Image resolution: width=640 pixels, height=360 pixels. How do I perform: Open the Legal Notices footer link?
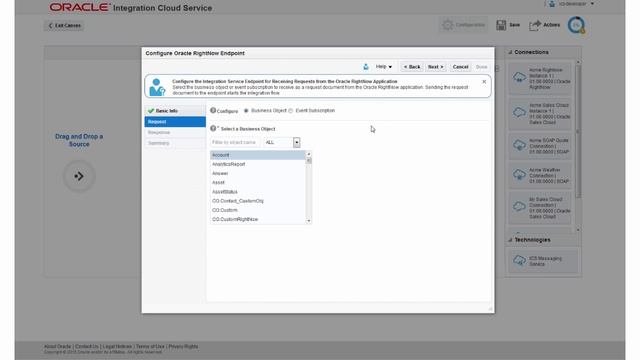[117, 347]
